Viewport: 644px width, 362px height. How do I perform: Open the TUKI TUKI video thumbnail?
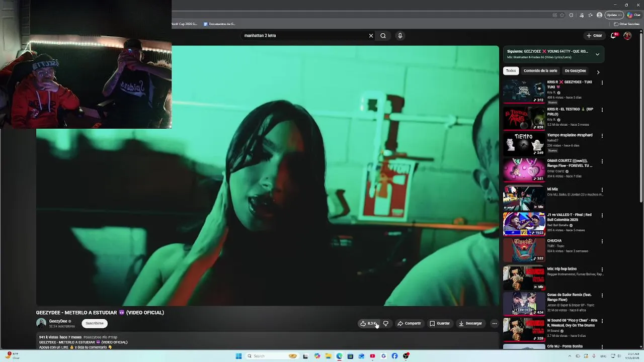(x=524, y=91)
